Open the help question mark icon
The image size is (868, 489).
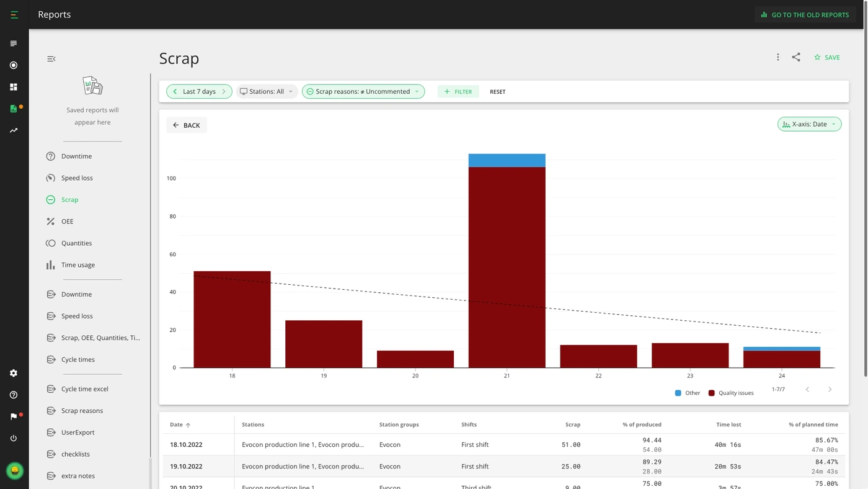point(14,395)
